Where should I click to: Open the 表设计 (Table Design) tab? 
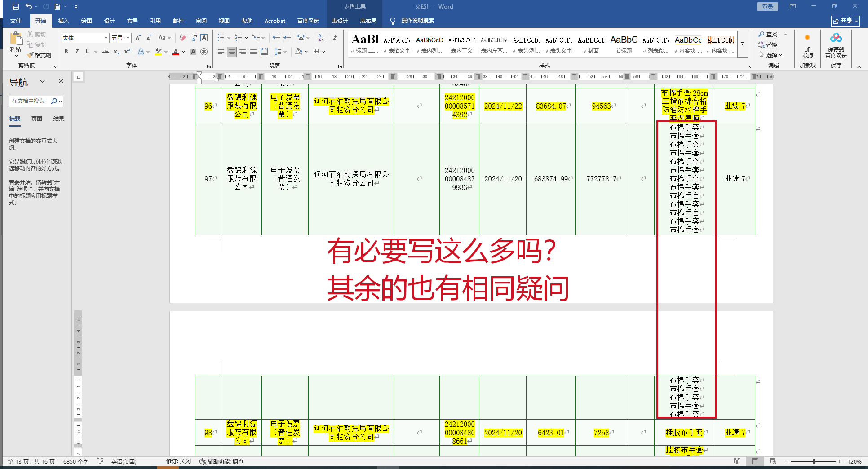point(340,21)
